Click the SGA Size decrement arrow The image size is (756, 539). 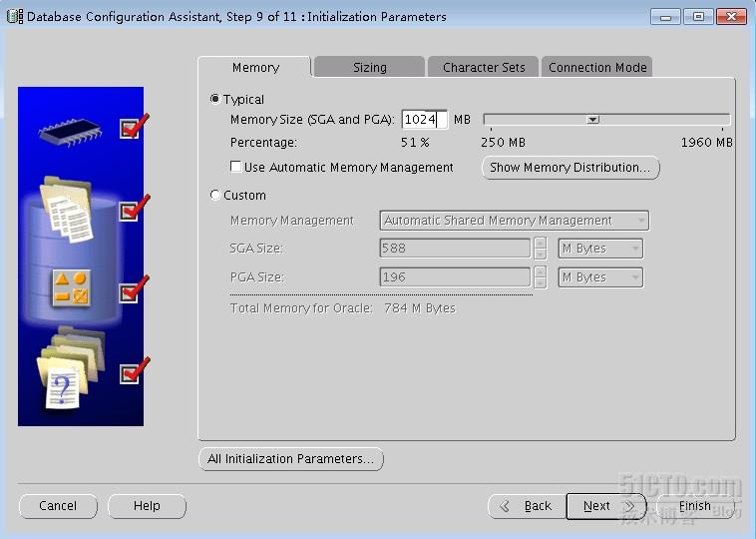click(541, 254)
